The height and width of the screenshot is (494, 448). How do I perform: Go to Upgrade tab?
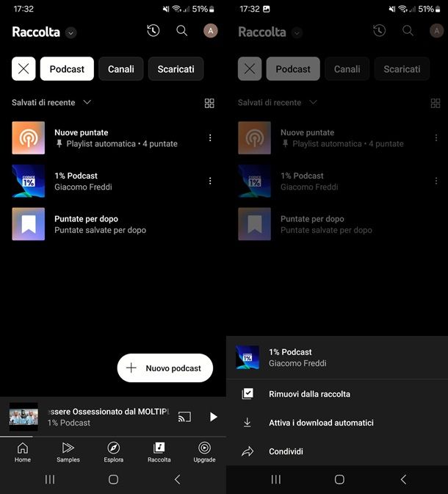[x=204, y=452]
